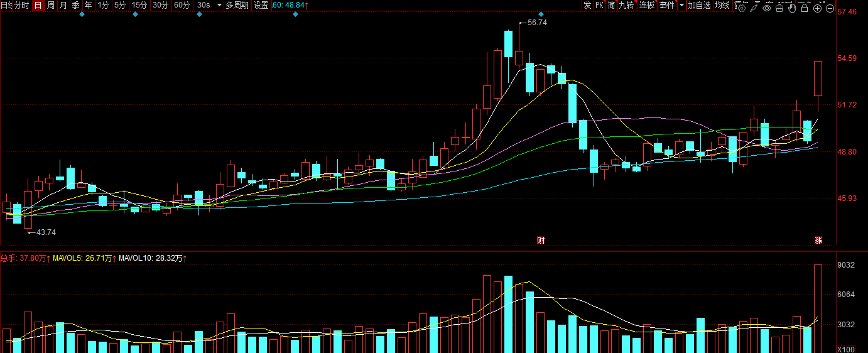The height and width of the screenshot is (353, 868).
Task: Click the 51.72 price axis label
Action: click(x=847, y=105)
